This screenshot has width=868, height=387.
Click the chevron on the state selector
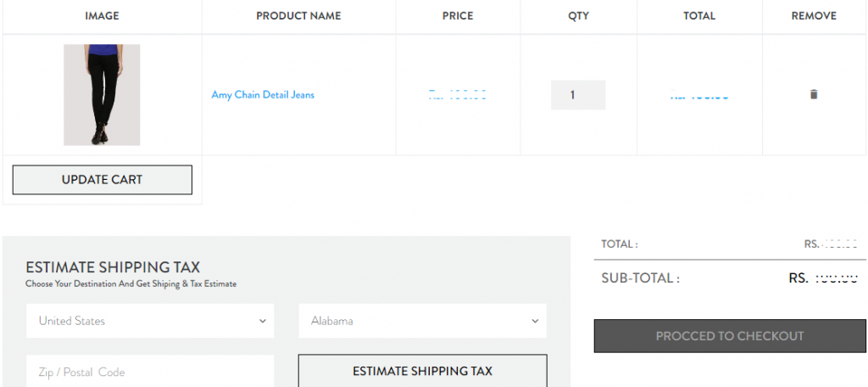click(x=535, y=321)
